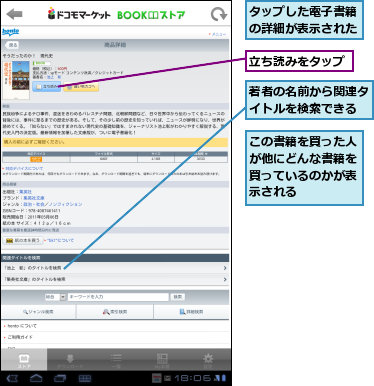Screen dimensions: 374x386
Task: Open the ノンフィクション genre link
Action: [x=65, y=204]
